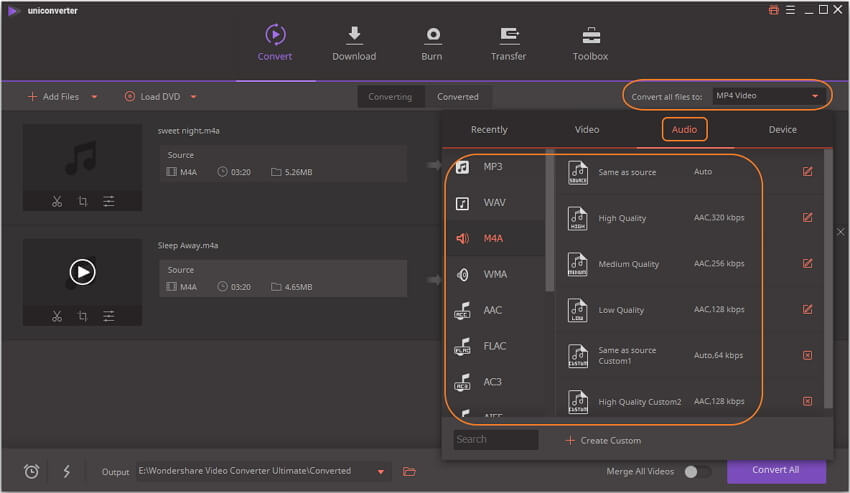Choose High Quality Custom2 preset
The image size is (850, 493).
688,401
